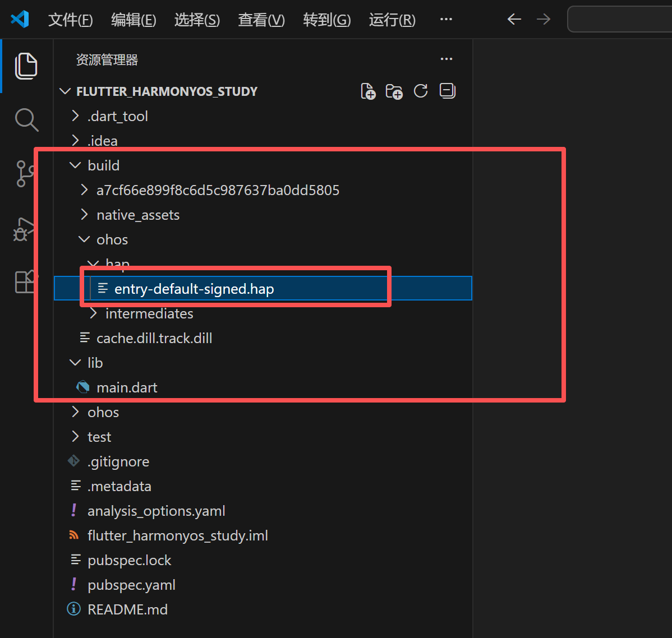Open the 查看(V) menu
This screenshot has width=672, height=638.
point(261,20)
